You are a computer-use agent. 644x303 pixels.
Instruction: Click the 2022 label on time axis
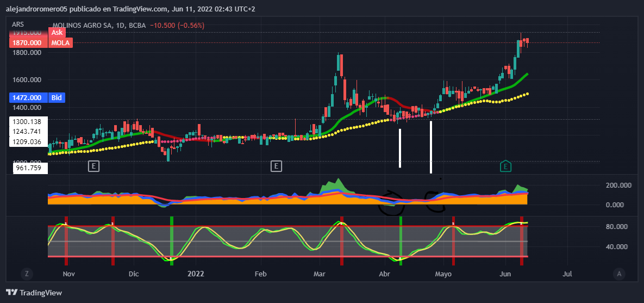click(196, 274)
